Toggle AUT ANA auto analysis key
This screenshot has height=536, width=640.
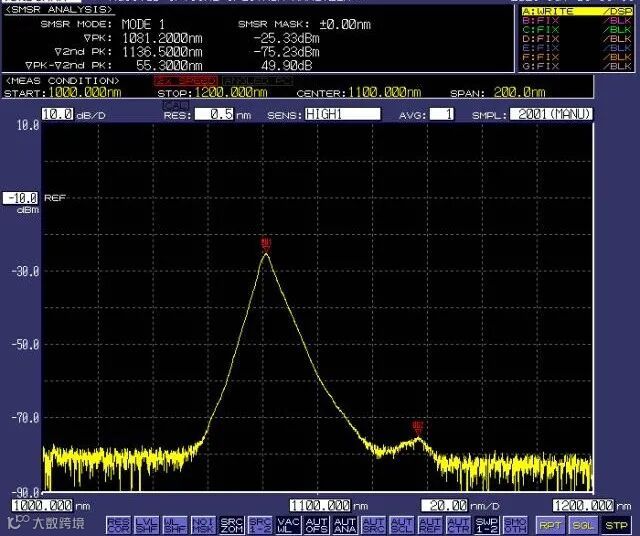[x=345, y=525]
